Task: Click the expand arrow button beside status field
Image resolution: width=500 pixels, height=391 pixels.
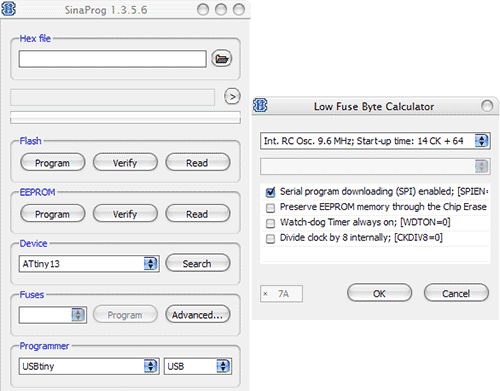Action: coord(232,97)
